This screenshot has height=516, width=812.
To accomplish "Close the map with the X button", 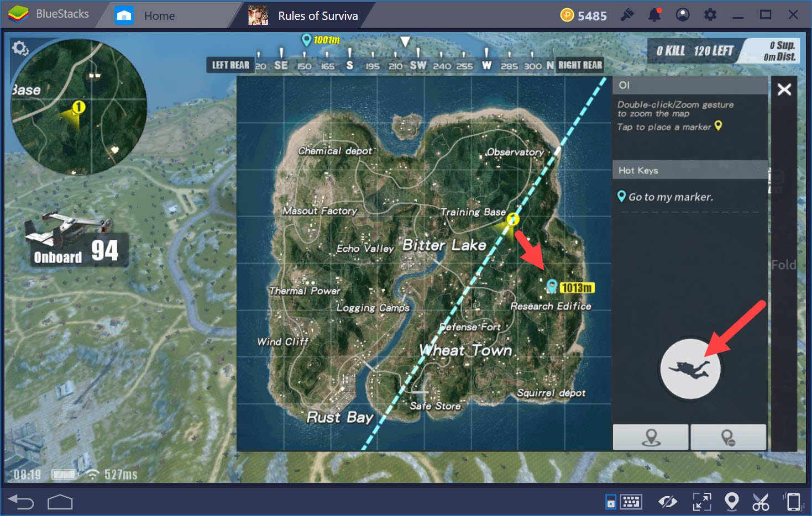I will [784, 89].
